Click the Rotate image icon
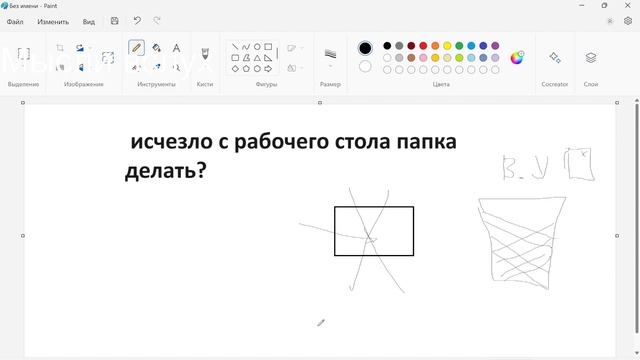Image resolution: width=640 pixels, height=360 pixels. tap(80, 48)
